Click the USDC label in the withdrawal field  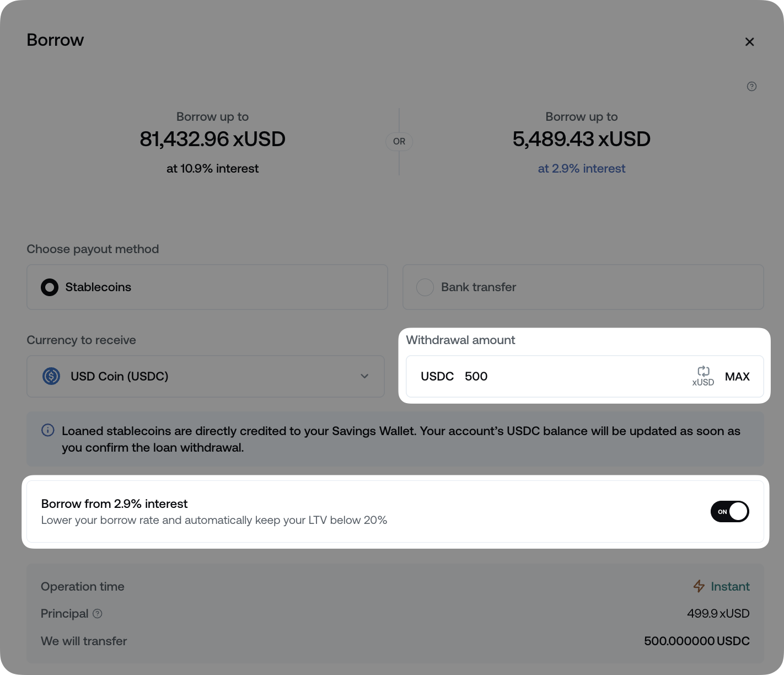point(437,376)
